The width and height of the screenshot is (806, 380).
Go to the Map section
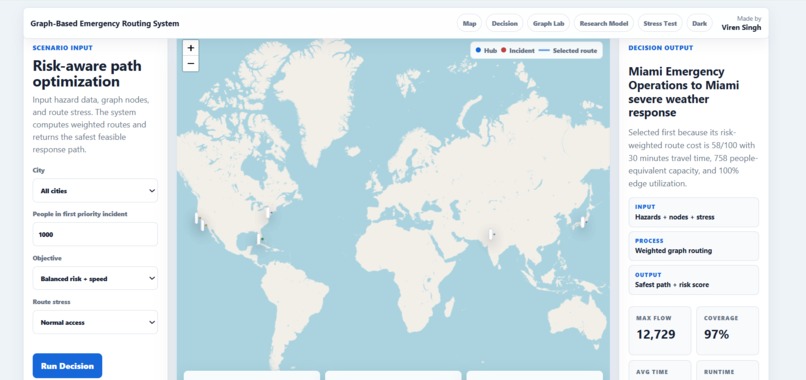(469, 24)
